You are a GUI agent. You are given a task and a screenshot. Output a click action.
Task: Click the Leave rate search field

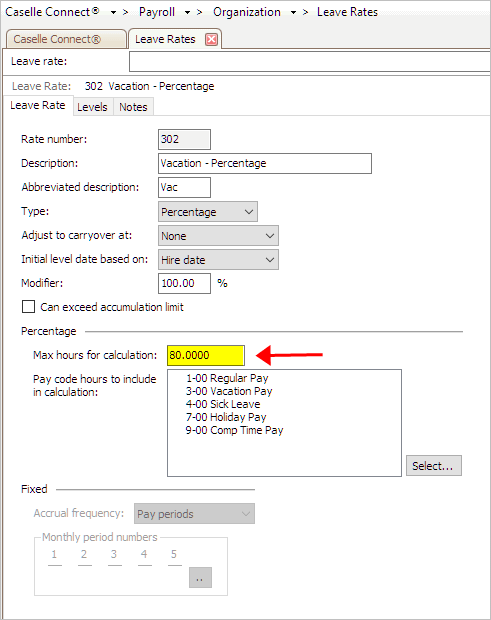pyautogui.click(x=310, y=62)
